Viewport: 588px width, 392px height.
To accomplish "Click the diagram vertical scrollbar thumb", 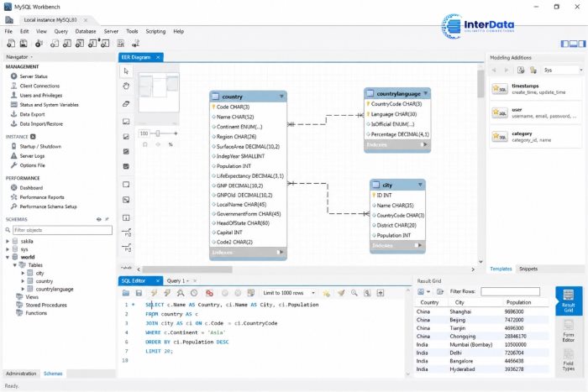I will (x=480, y=84).
